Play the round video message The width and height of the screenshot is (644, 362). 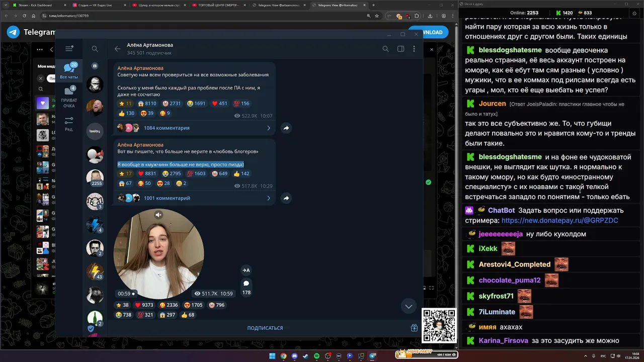158,254
